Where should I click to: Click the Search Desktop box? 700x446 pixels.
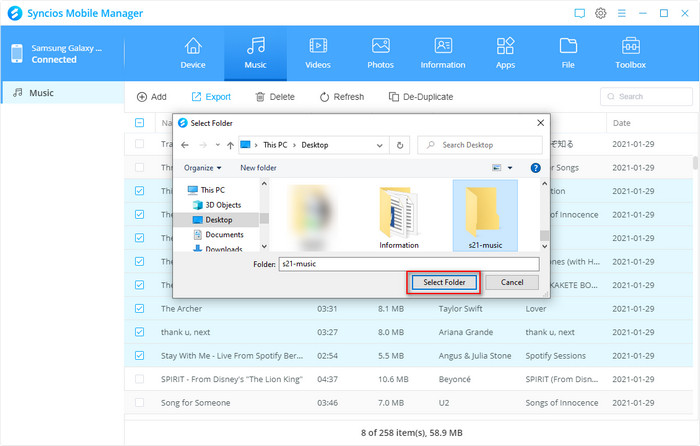tap(480, 145)
